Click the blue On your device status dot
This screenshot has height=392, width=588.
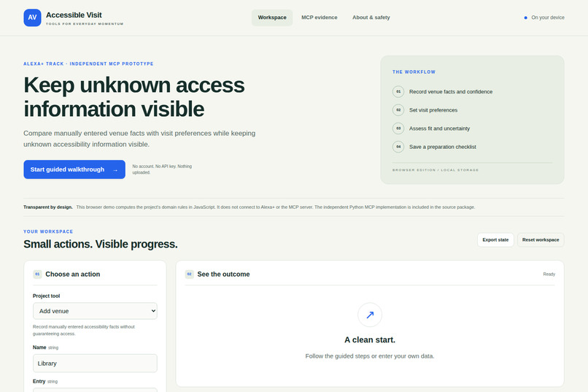pyautogui.click(x=525, y=18)
